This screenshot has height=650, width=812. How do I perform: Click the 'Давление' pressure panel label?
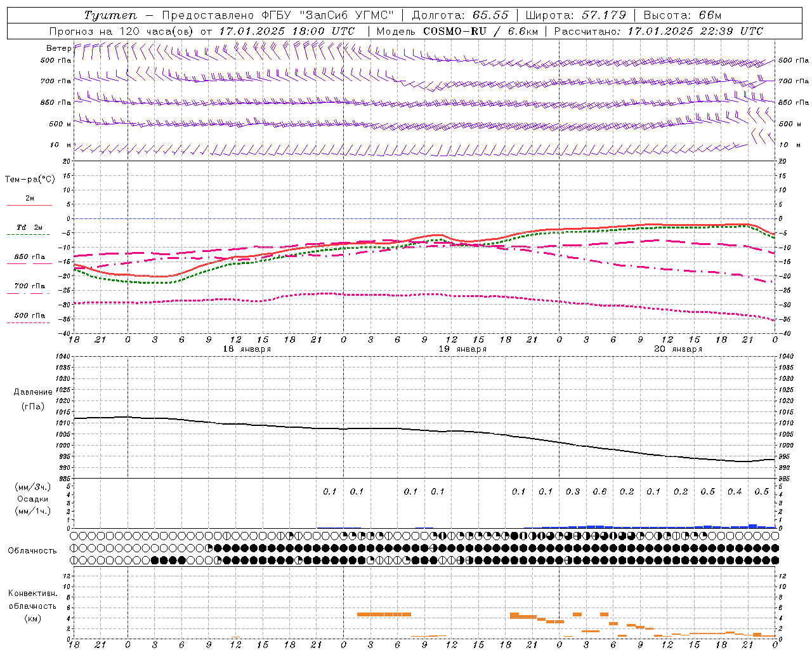coord(32,392)
